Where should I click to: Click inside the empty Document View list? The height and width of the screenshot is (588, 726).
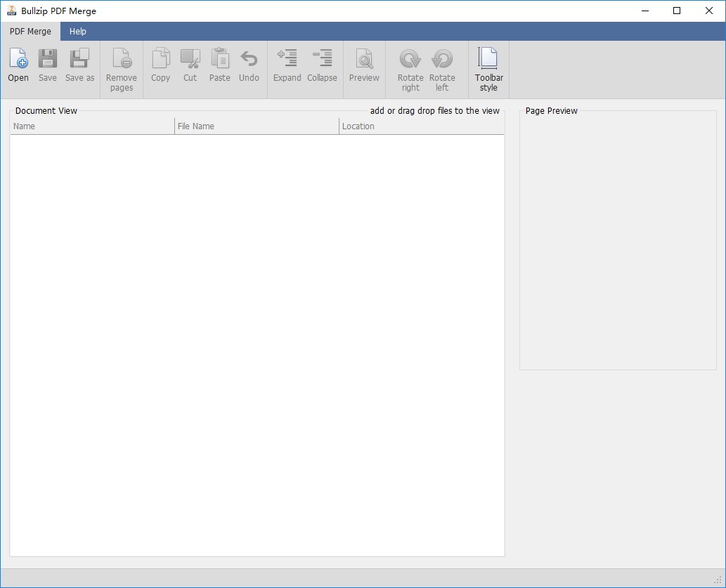click(x=257, y=345)
